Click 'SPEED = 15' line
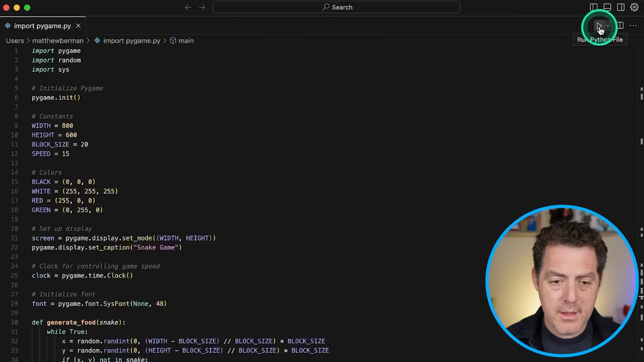Screen dimensions: 644x362 pyautogui.click(x=50, y=154)
